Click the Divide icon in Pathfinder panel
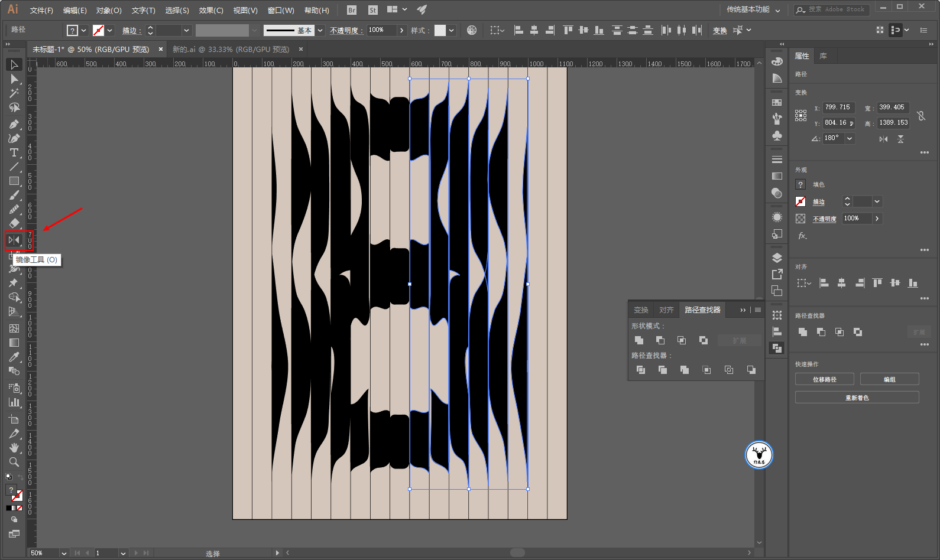Screen dimensions: 940x560 pyautogui.click(x=641, y=370)
